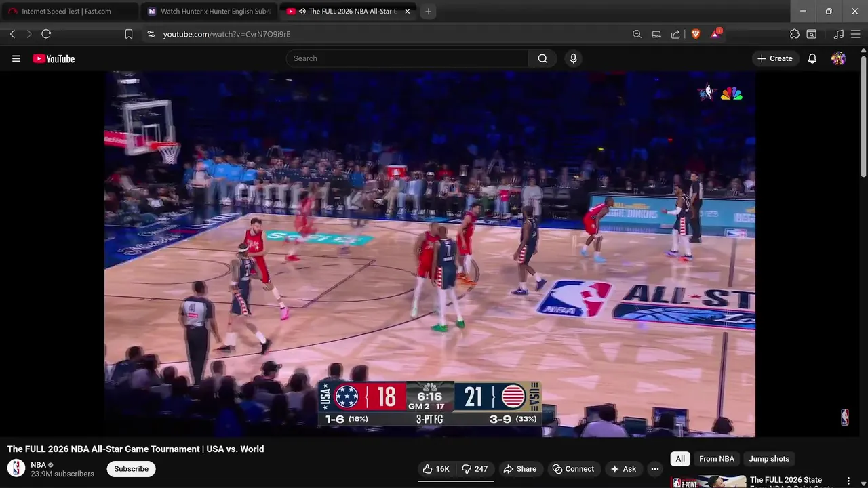
Task: Select the All filter chip
Action: click(680, 459)
